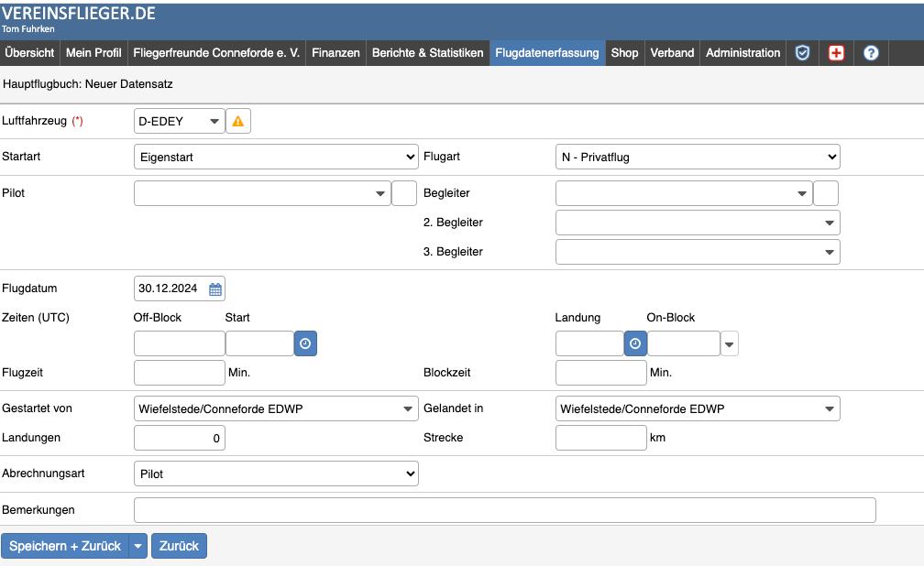Open the calendar picker for Flugdatum

pos(215,288)
